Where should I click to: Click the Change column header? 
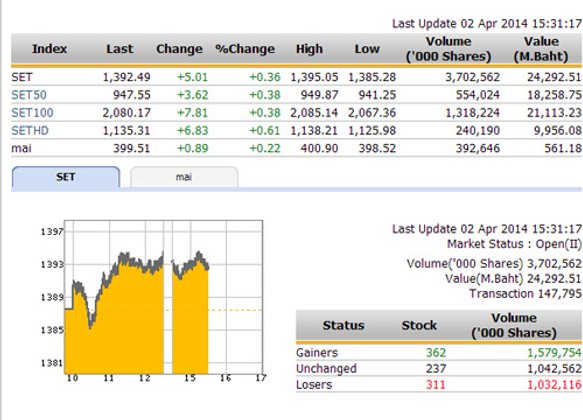(180, 49)
